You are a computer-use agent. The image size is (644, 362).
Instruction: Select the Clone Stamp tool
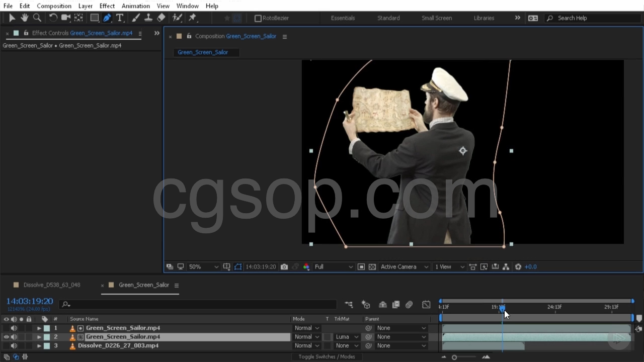(x=148, y=18)
